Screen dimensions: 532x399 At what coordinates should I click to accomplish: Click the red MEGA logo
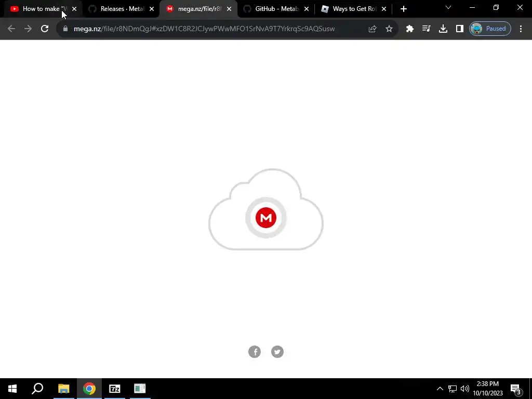[266, 218]
